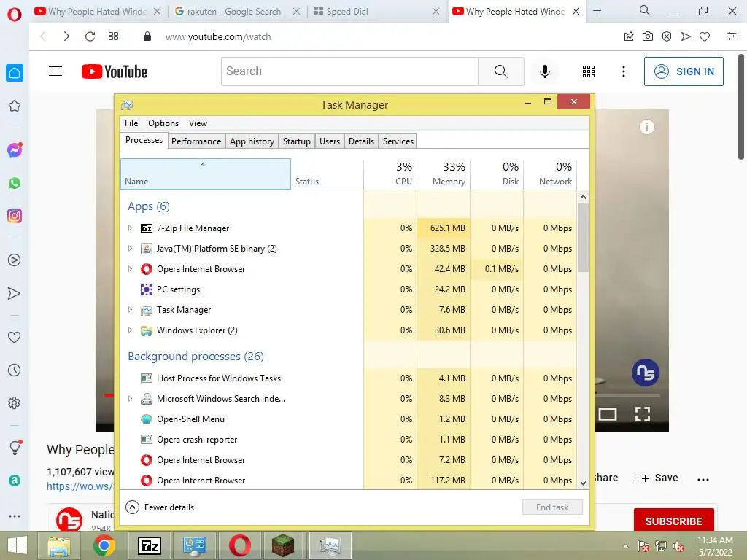The image size is (747, 560).
Task: Expand the Opera Internet Browser app row
Action: [130, 269]
